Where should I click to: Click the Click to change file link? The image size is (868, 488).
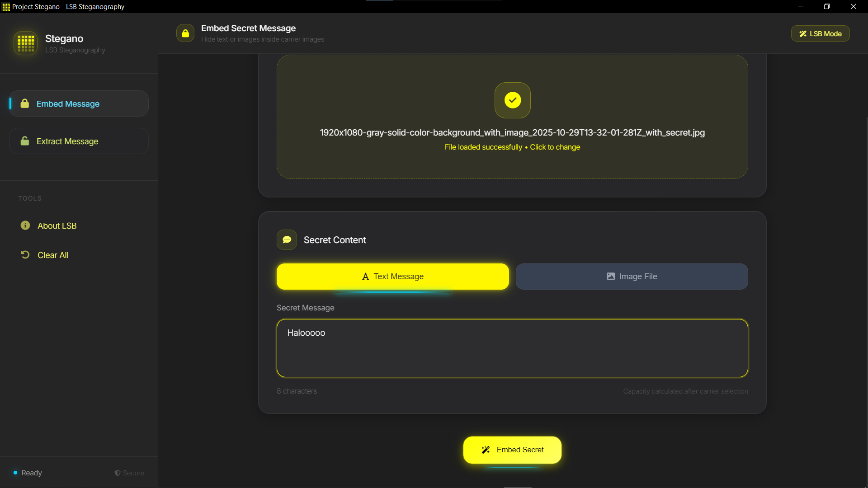coord(555,147)
